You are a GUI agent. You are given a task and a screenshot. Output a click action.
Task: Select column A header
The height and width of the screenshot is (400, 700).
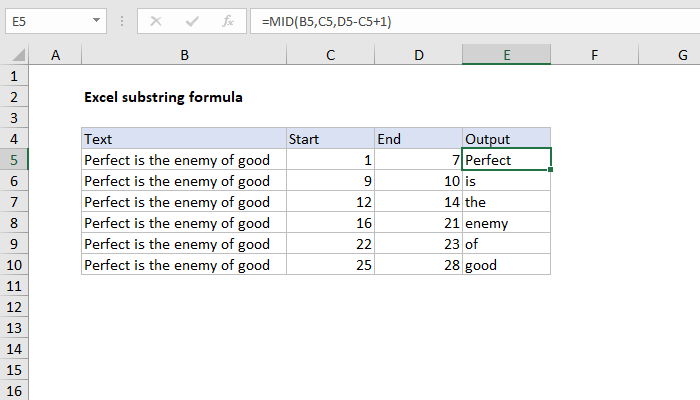click(x=55, y=55)
